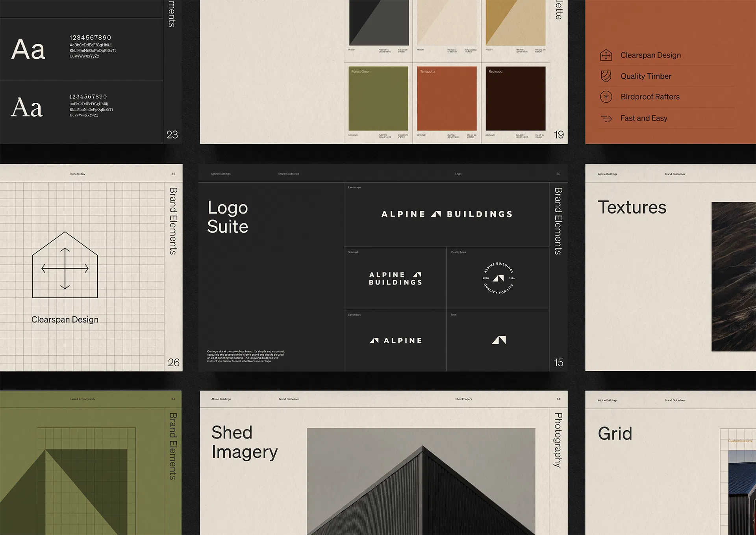Select the Redwood color swatch
Viewport: 756px width, 535px height.
[515, 98]
